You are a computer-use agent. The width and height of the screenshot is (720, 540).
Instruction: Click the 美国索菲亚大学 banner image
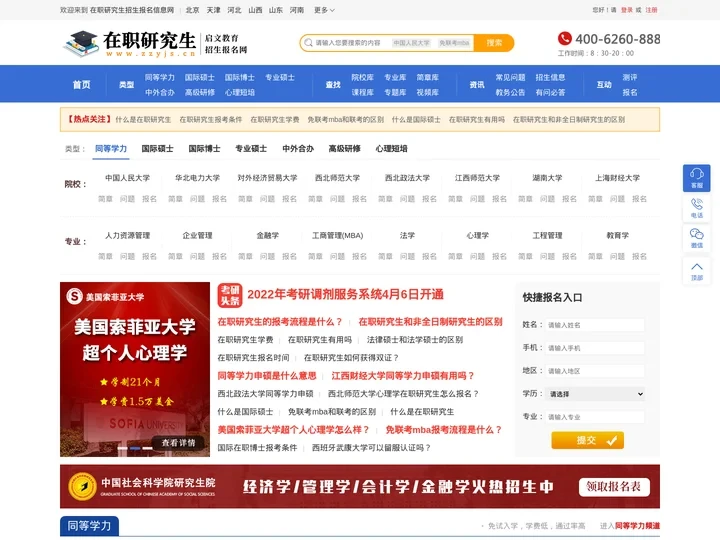135,369
